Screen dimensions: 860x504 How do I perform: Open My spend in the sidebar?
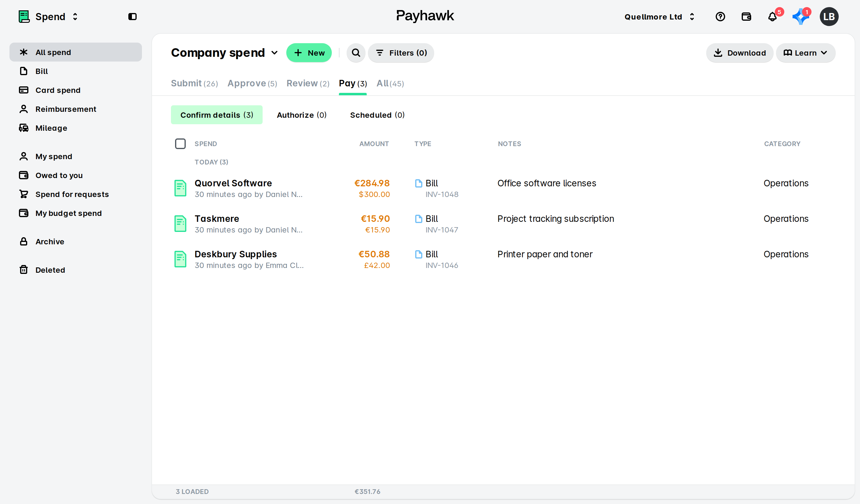pos(76,156)
